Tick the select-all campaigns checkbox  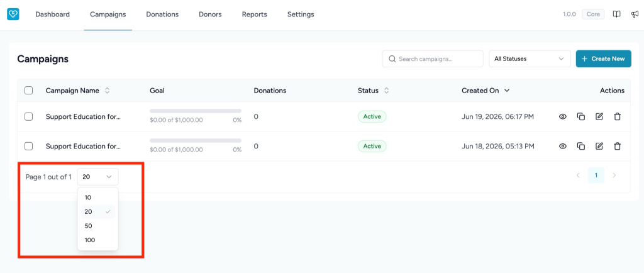(x=29, y=91)
